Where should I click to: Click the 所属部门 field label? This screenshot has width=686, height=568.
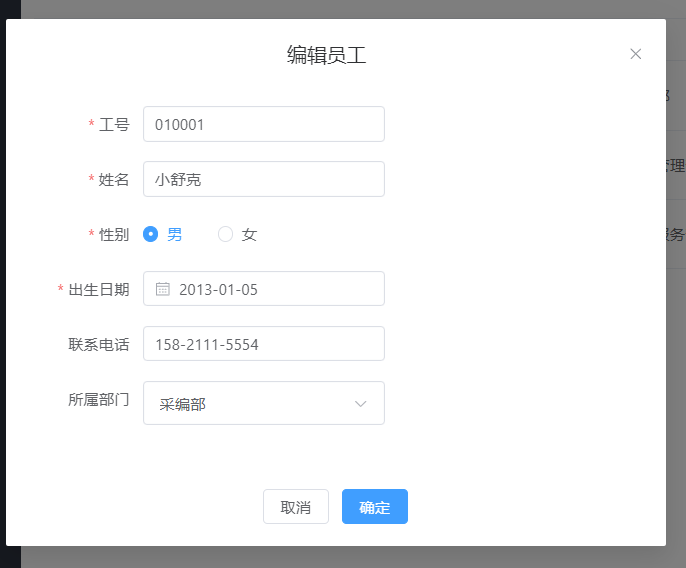click(x=99, y=399)
